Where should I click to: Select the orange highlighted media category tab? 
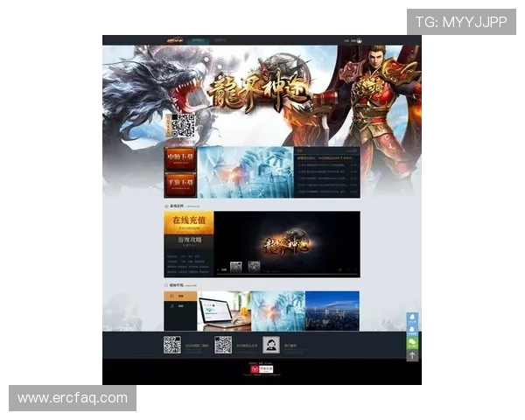(180, 297)
